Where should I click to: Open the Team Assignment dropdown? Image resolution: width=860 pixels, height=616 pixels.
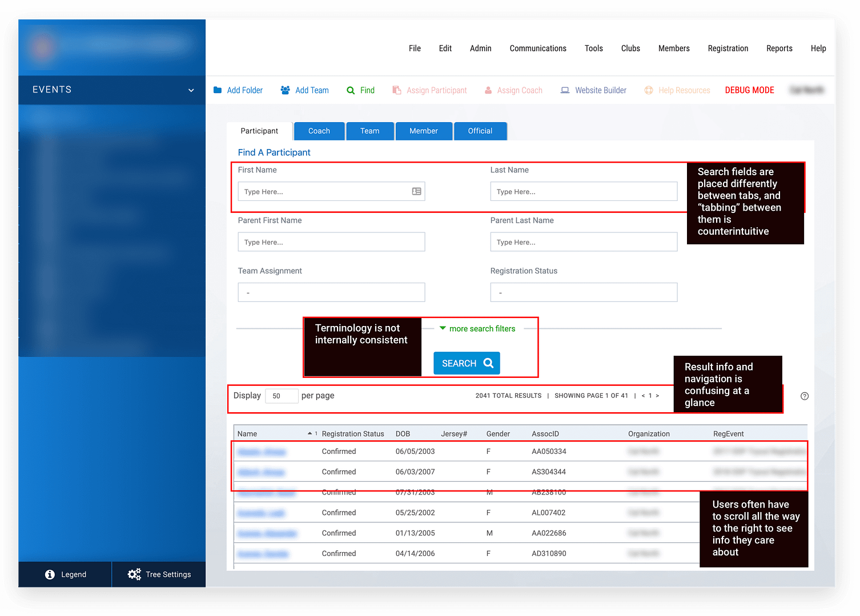click(x=331, y=292)
